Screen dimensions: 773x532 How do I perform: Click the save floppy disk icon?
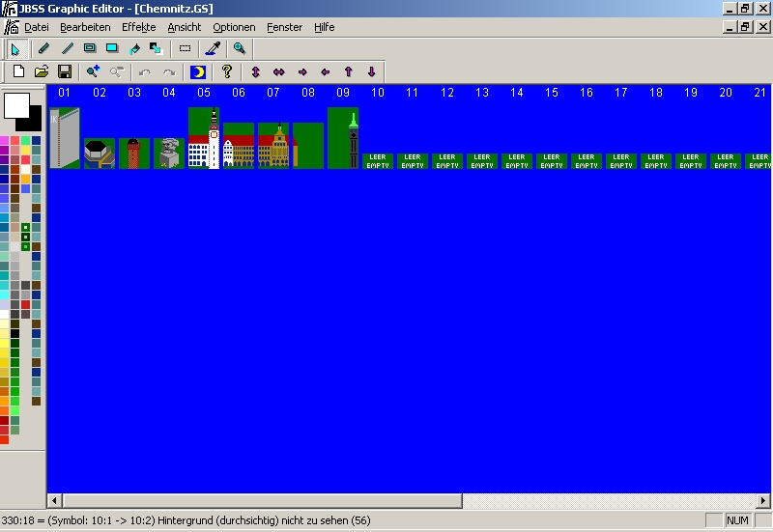[65, 71]
